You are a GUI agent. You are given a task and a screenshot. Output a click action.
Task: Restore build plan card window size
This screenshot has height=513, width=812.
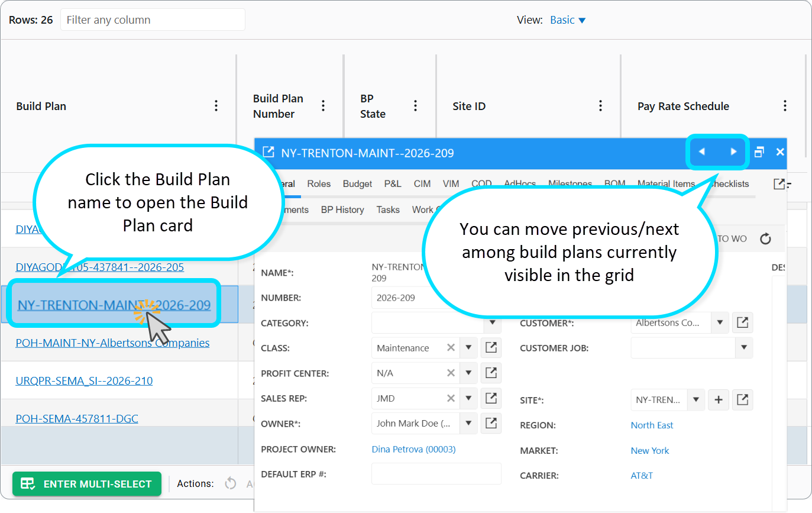coord(759,152)
